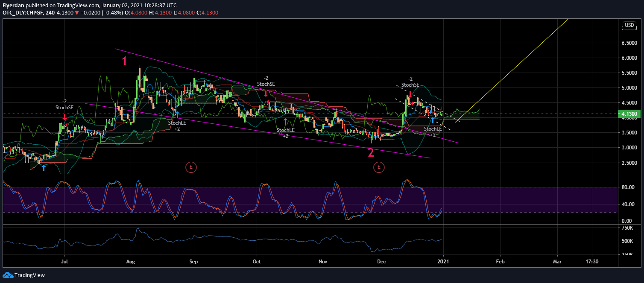Click the current price tag 4.1300

pos(630,114)
